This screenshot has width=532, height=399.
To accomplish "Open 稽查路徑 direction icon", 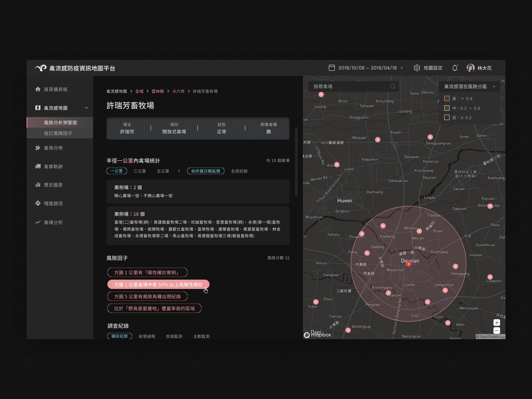I will point(38,203).
